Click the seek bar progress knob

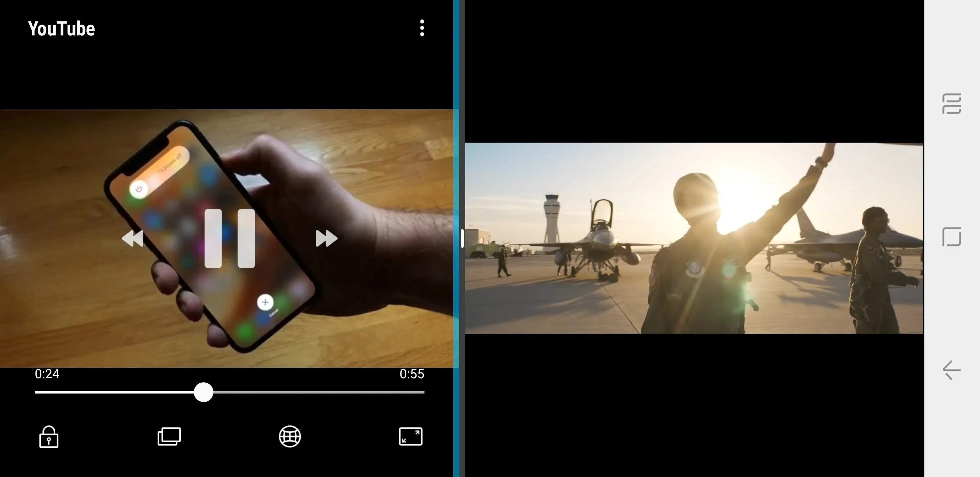(x=204, y=392)
